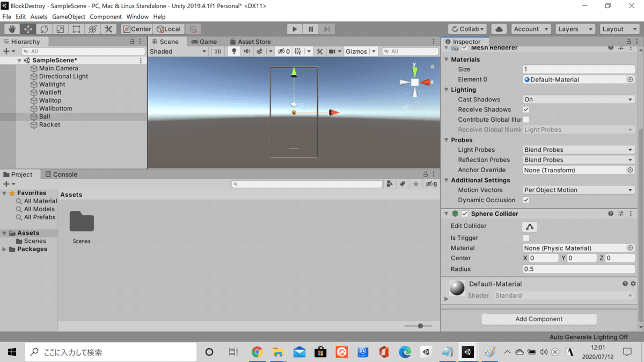Viewport: 644px width, 362px height.
Task: Toggle the Dynamic Occlusion checkbox
Action: point(526,200)
